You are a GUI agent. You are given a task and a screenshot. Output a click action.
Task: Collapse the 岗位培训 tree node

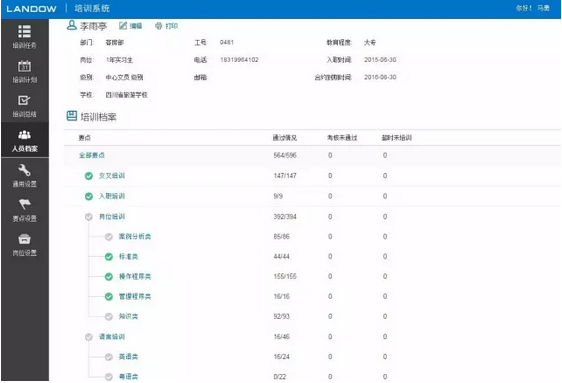point(112,216)
